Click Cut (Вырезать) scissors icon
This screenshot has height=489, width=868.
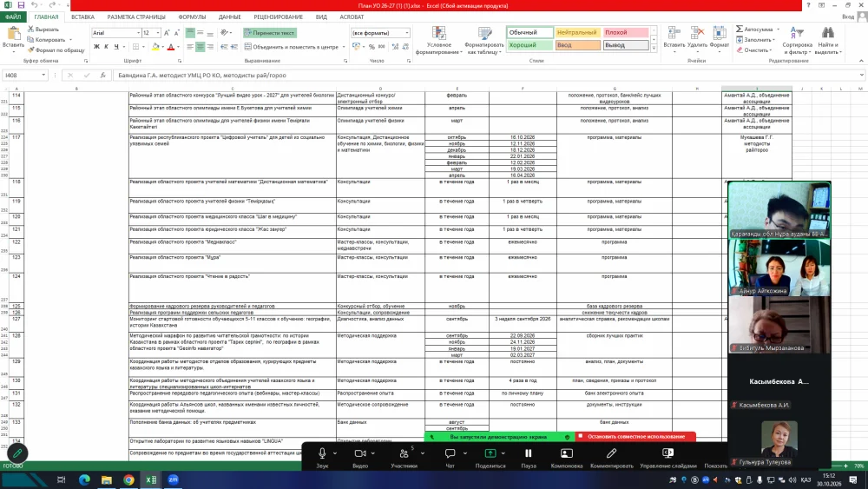(x=31, y=29)
